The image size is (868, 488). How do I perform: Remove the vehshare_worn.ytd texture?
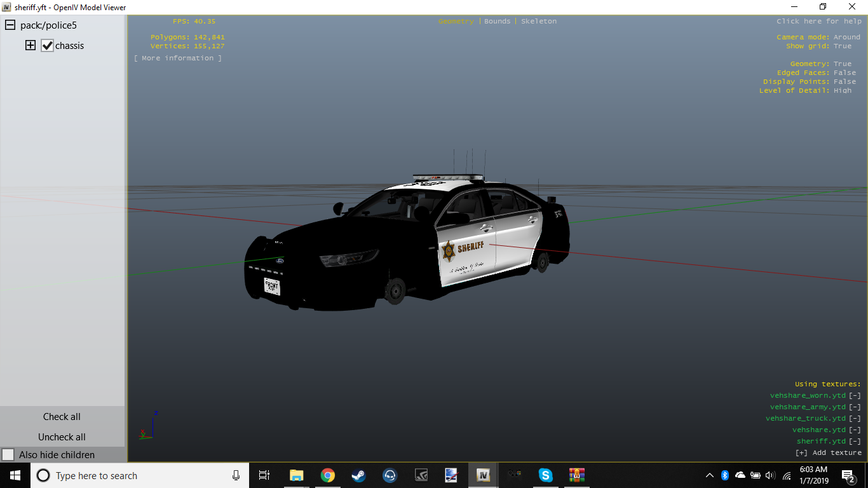coord(855,396)
